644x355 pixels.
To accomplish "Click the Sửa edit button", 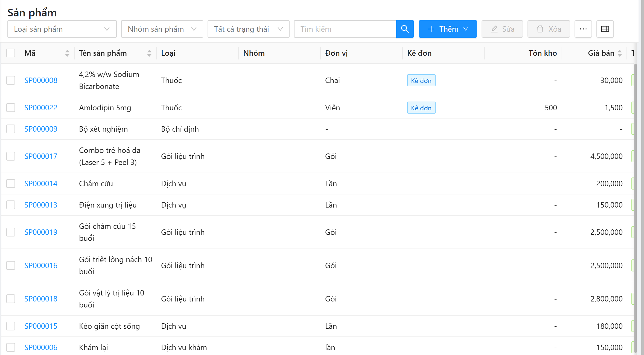I will click(x=502, y=29).
